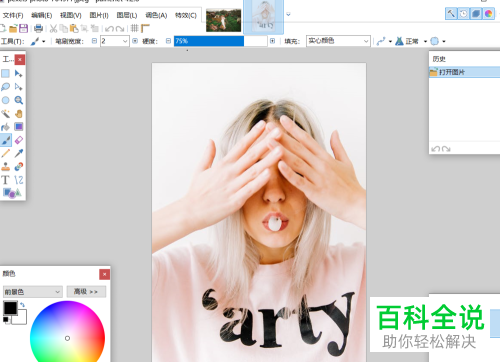Image resolution: width=500 pixels, height=362 pixels.
Task: Open the fill style dropdown
Action: point(338,41)
